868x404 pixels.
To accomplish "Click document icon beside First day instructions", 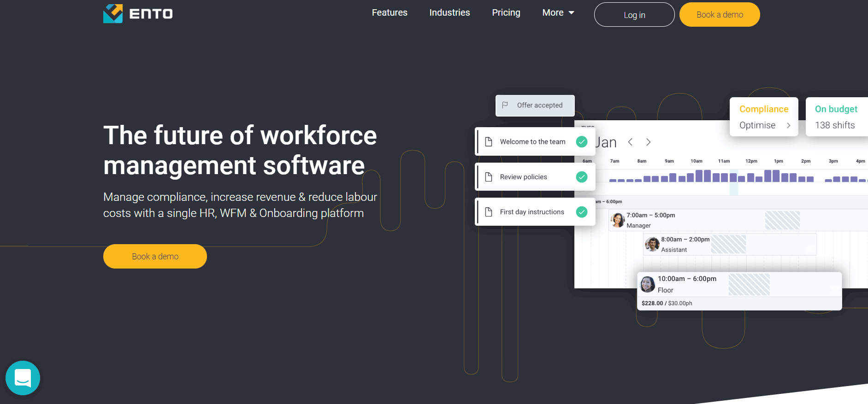I will click(489, 212).
